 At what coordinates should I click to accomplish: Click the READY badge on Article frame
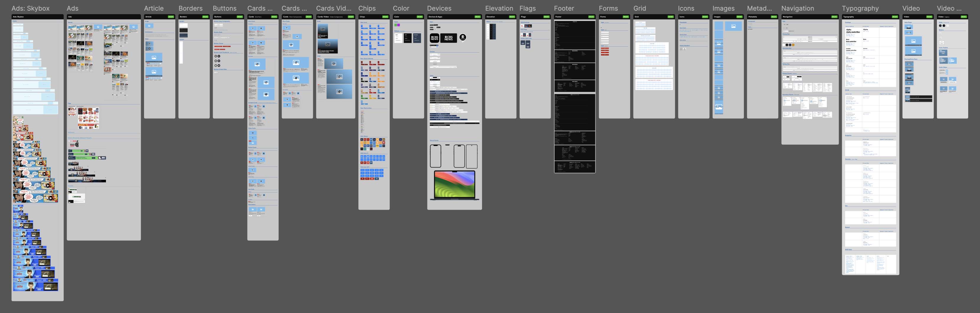[x=171, y=17]
